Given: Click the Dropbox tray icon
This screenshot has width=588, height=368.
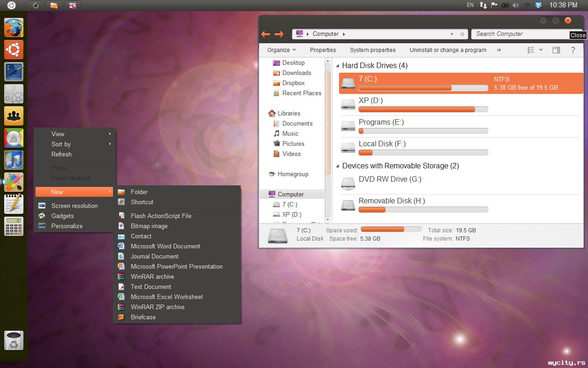Looking at the screenshot, I should tap(539, 5).
